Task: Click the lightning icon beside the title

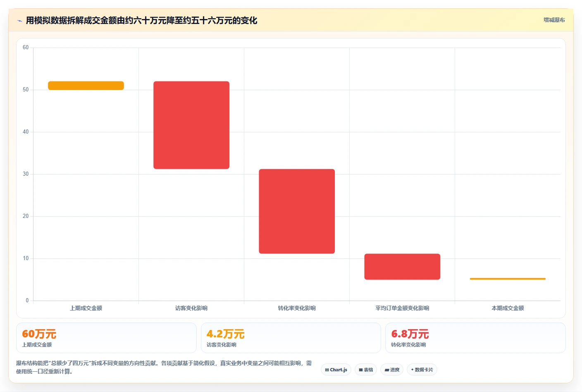Action: (19, 21)
